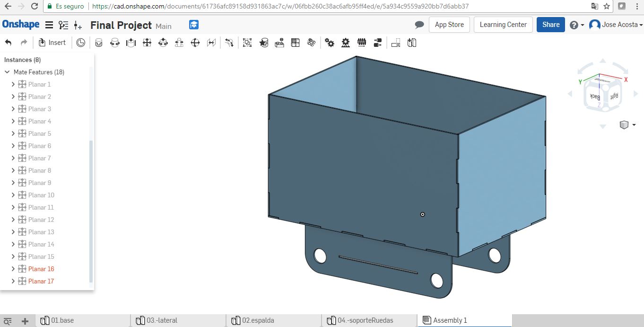Click the view cube's downward rotate arrow
The width and height of the screenshot is (644, 327).
pyautogui.click(x=602, y=126)
